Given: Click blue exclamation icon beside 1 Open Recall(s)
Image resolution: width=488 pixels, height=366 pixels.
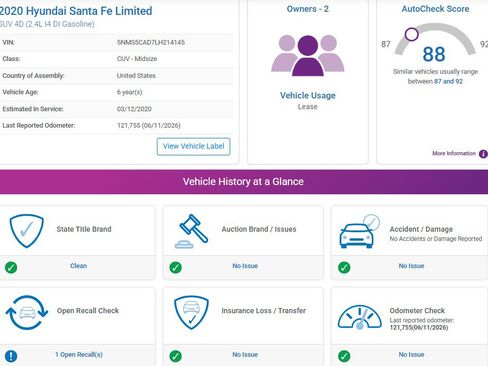Looking at the screenshot, I should pyautogui.click(x=11, y=356).
